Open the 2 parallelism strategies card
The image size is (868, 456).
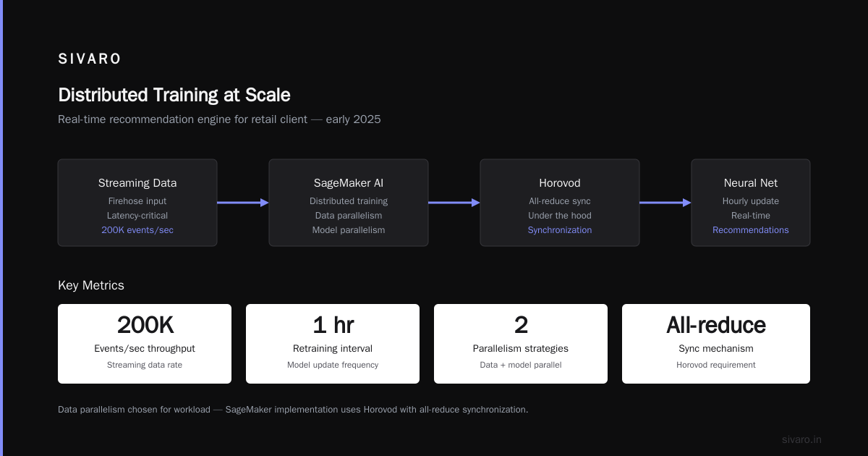(521, 344)
